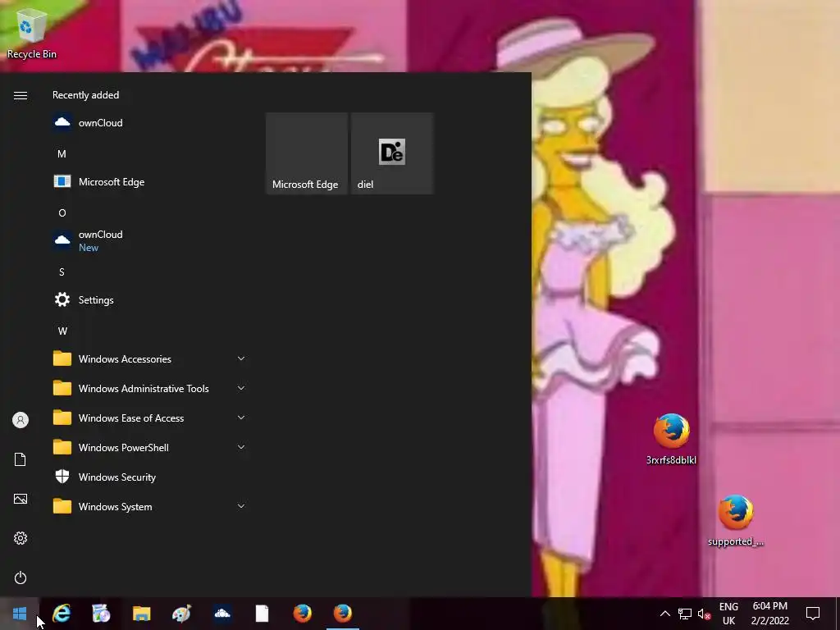Open the second pinned taskbar app

[x=101, y=614]
